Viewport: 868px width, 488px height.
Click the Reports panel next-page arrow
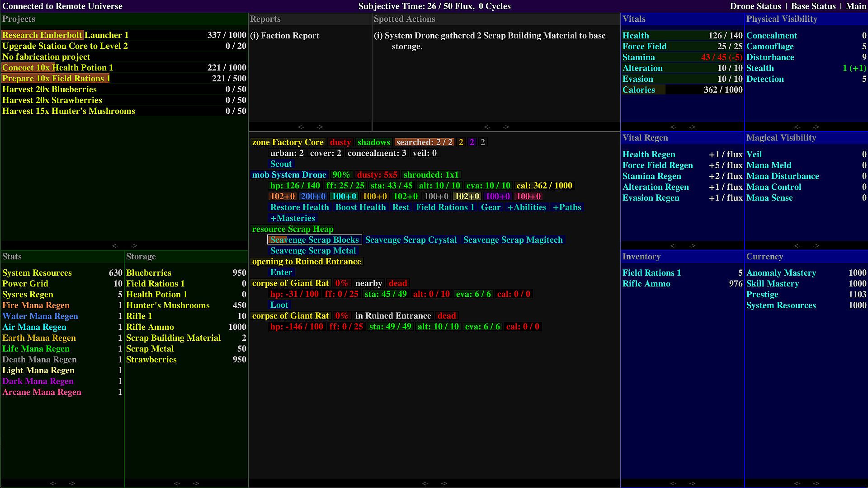tap(320, 127)
